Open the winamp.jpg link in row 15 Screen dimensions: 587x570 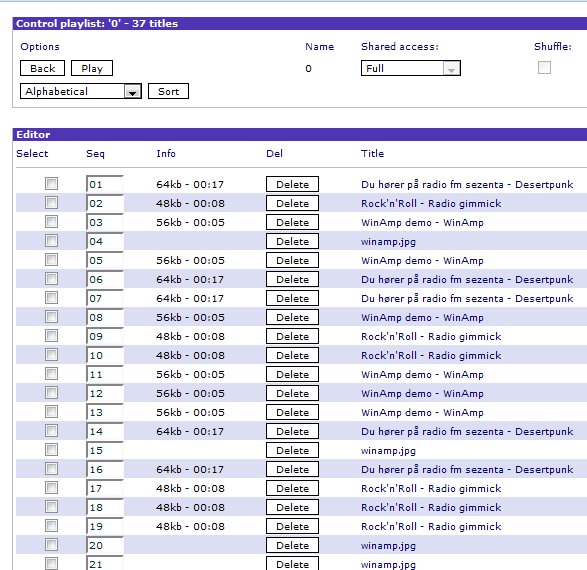[388, 451]
